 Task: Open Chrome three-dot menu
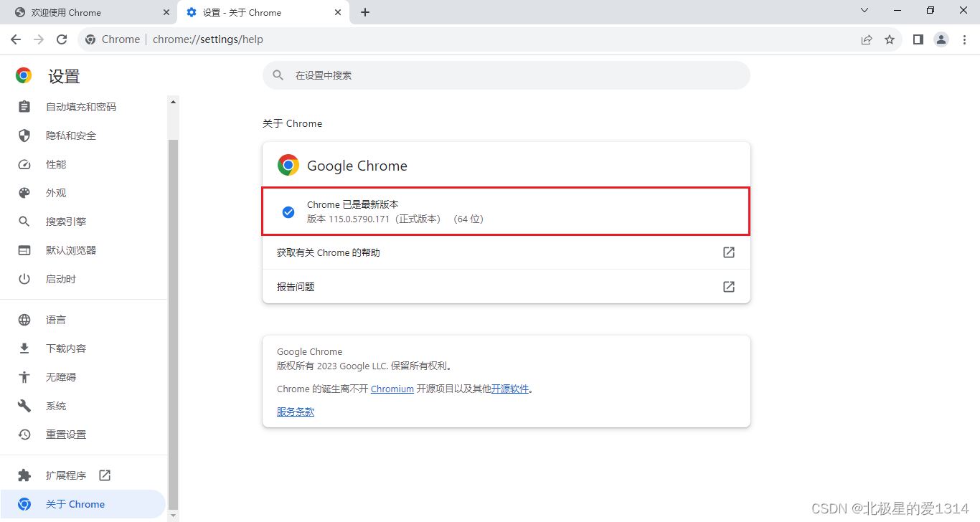(x=965, y=39)
